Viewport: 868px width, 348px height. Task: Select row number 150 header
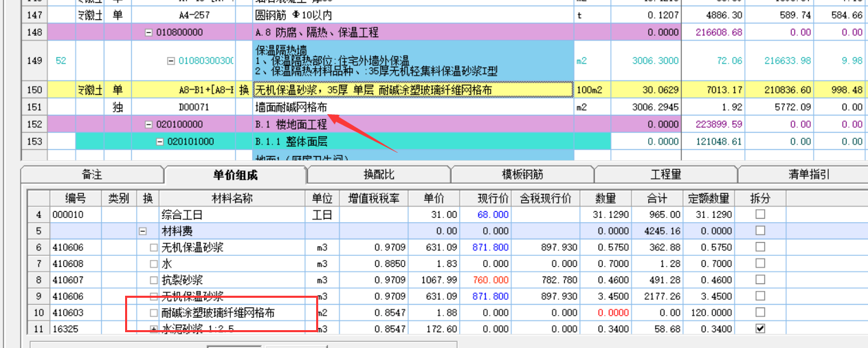(34, 90)
